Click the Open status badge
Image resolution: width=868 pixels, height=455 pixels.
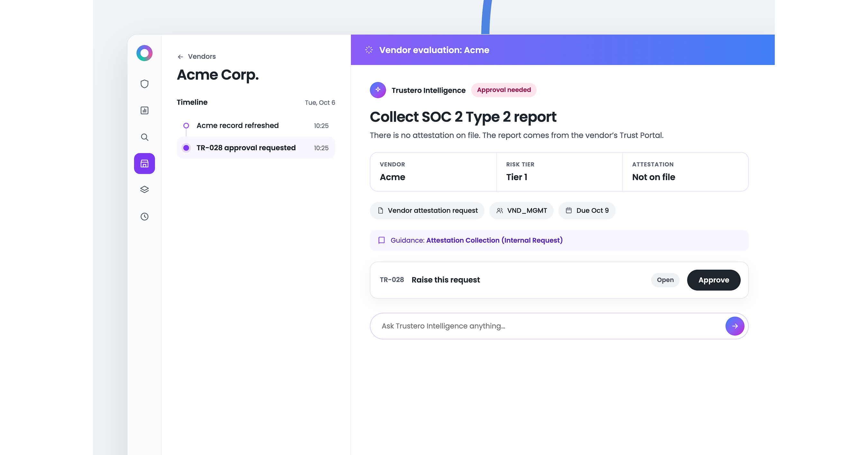coord(665,280)
